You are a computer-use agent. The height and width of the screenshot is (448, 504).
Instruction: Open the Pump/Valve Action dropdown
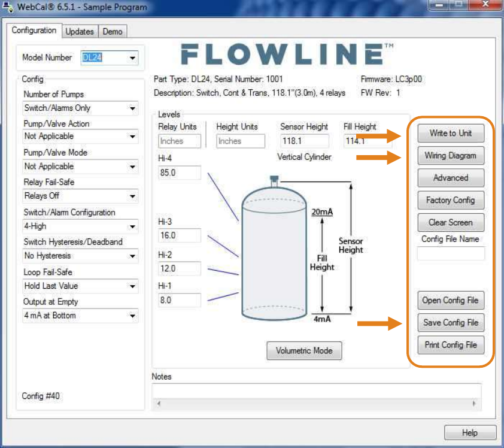80,137
